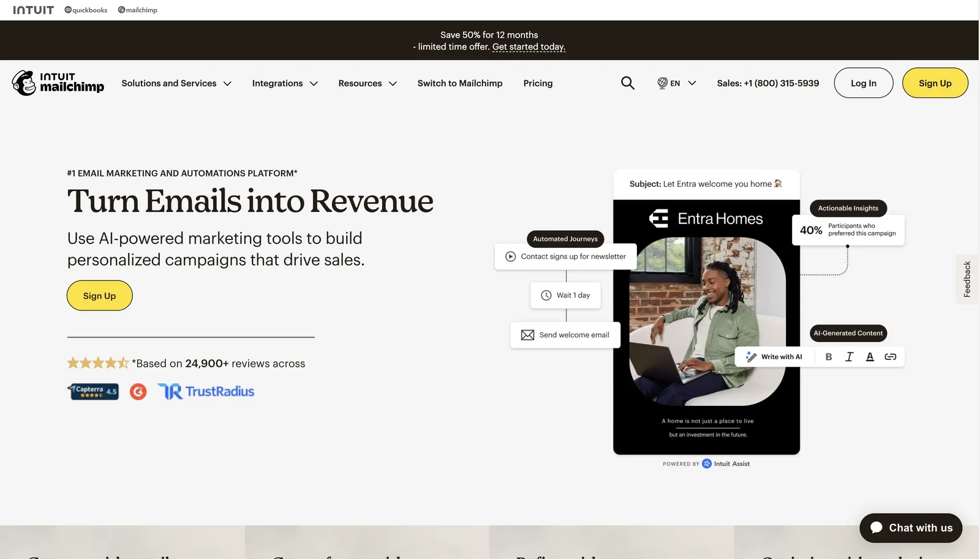Click the Italic formatting icon
The height and width of the screenshot is (559, 980).
click(850, 357)
